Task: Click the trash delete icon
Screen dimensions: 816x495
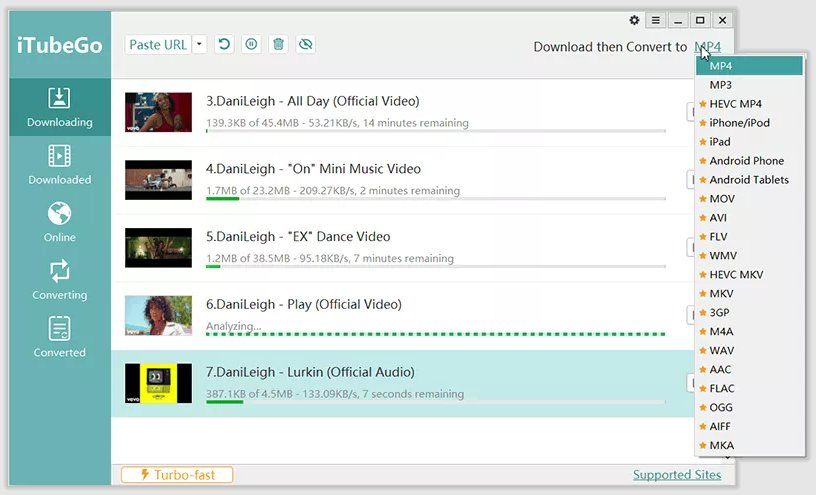Action: click(x=278, y=44)
